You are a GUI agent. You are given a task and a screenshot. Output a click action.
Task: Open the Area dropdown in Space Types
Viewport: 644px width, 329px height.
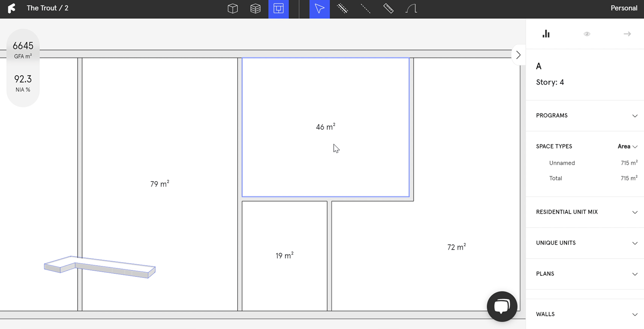pyautogui.click(x=627, y=147)
